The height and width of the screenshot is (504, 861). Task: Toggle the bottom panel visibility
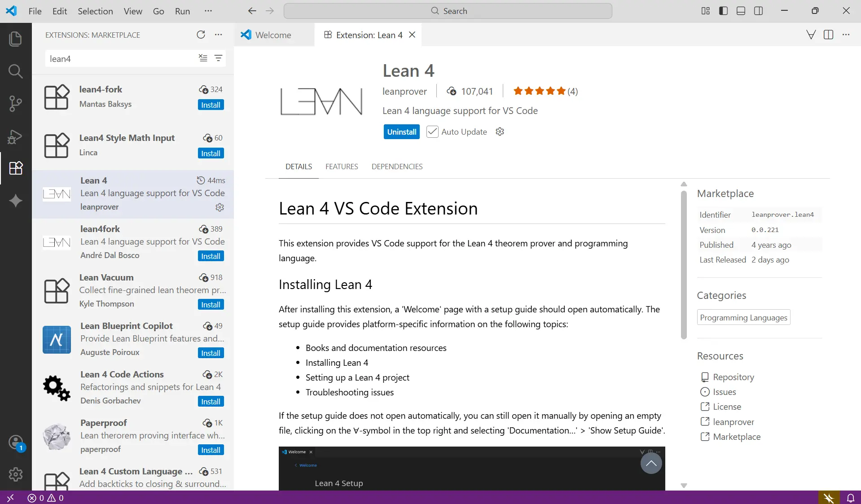point(741,11)
